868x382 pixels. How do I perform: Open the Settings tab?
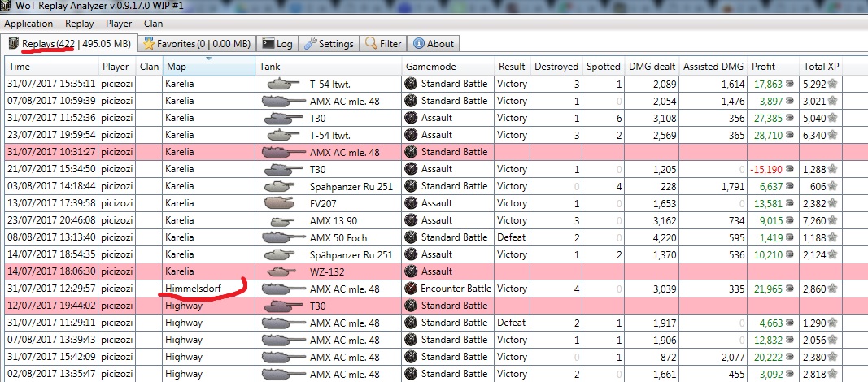[329, 44]
